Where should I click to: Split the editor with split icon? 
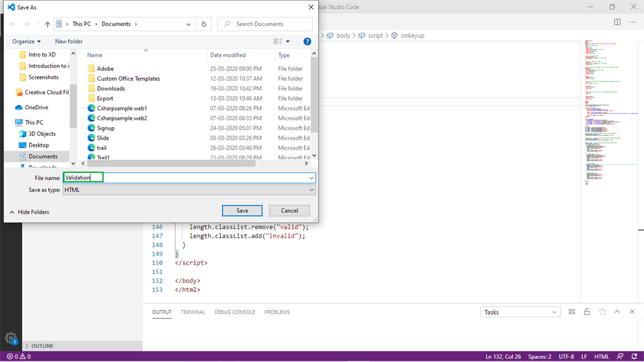coord(618,22)
